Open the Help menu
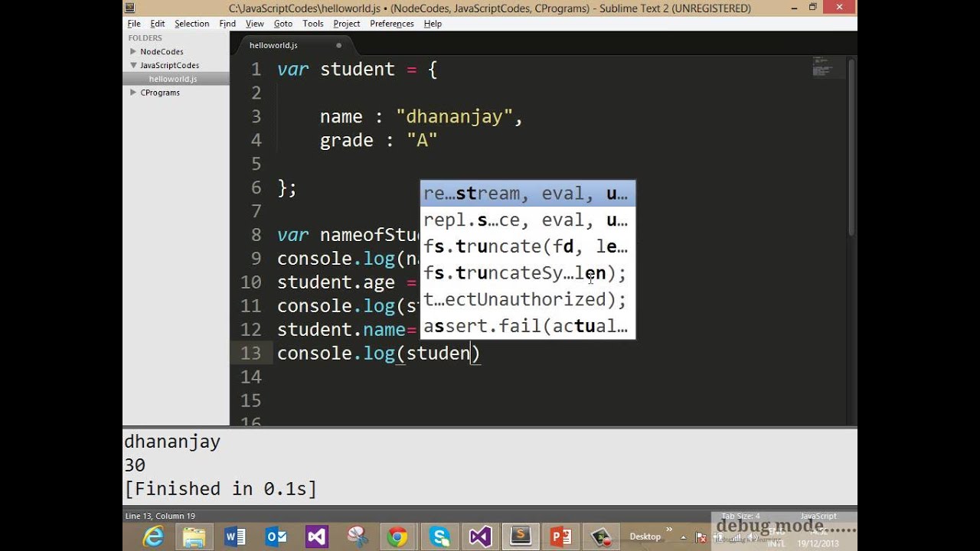 433,24
